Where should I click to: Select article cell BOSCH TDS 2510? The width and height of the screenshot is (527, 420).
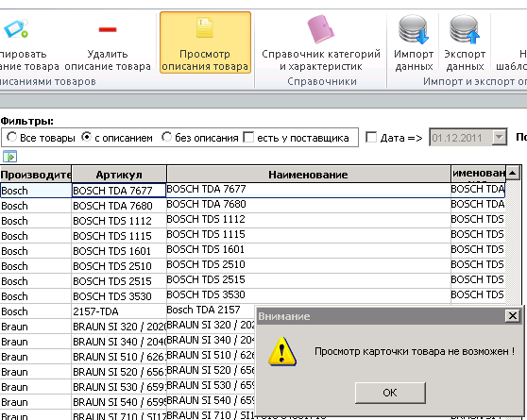click(119, 266)
